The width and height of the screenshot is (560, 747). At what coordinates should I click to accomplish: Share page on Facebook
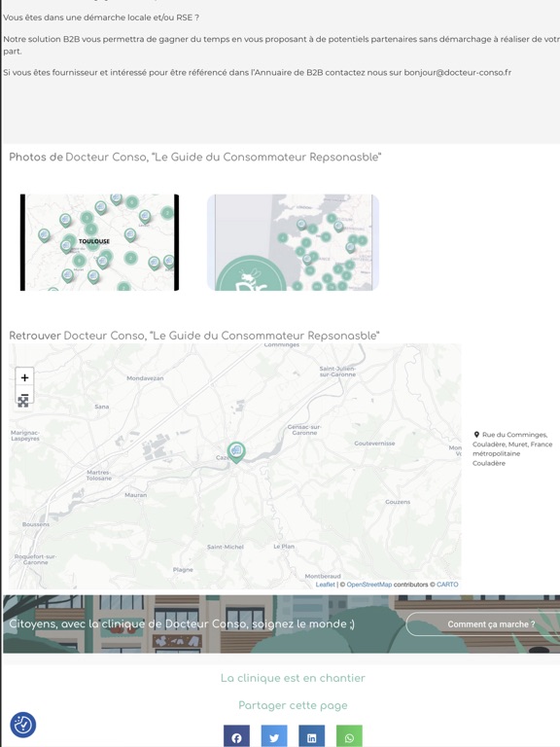[236, 736]
